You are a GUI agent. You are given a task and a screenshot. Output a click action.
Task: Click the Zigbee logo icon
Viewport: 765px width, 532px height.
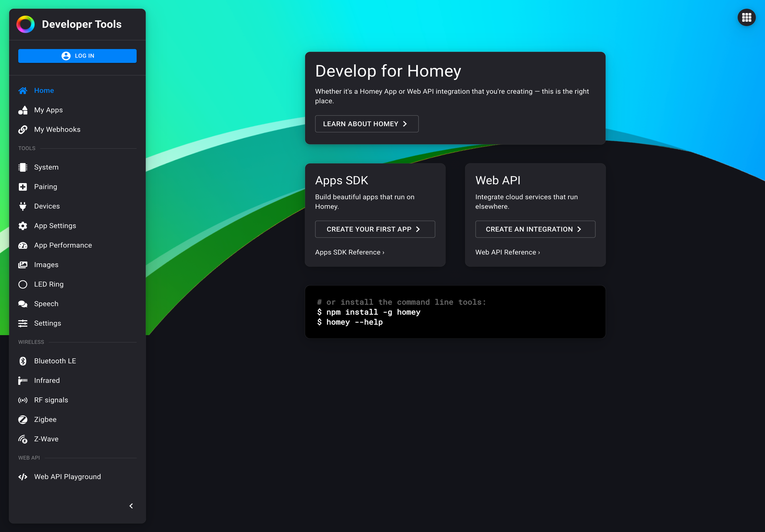tap(23, 419)
